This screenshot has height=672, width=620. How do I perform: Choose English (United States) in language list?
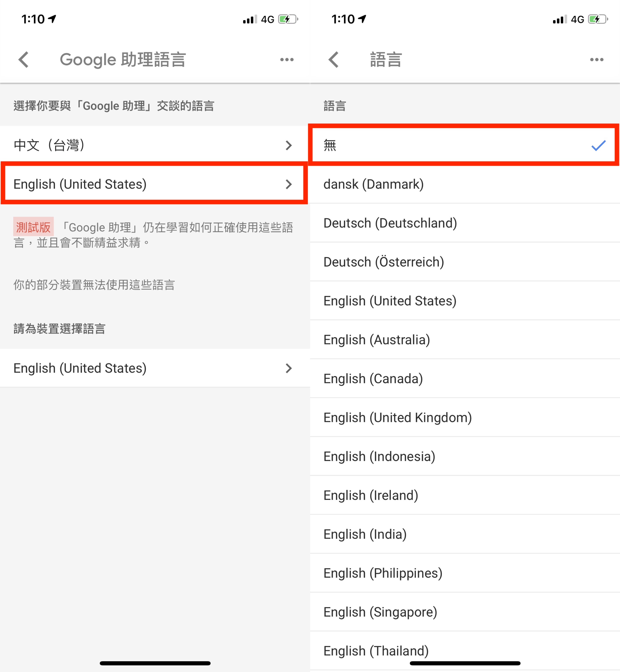point(465,301)
